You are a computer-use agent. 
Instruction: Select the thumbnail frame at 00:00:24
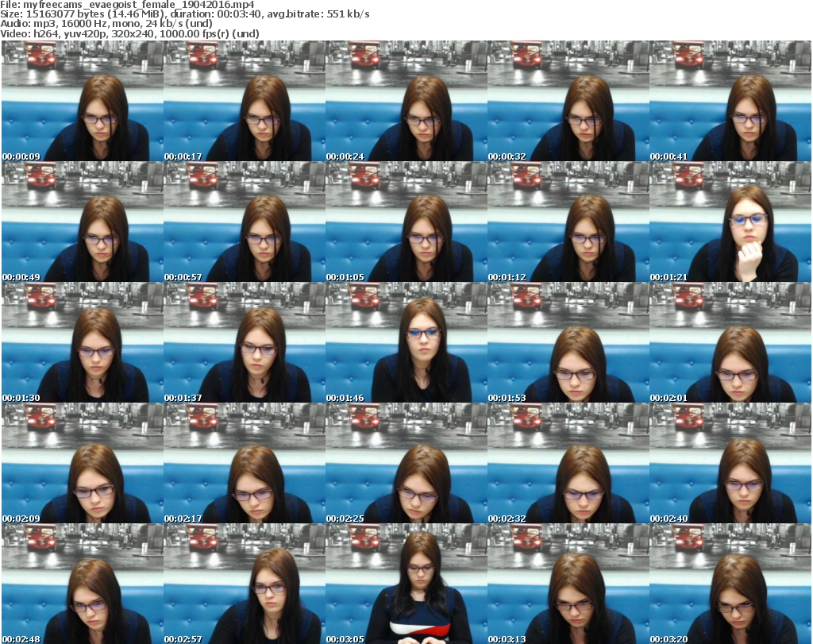[x=406, y=101]
